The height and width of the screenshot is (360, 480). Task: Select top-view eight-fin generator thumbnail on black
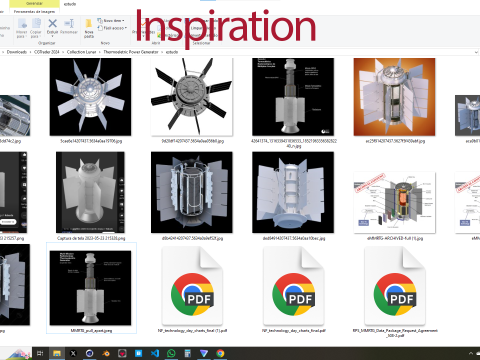click(90, 97)
